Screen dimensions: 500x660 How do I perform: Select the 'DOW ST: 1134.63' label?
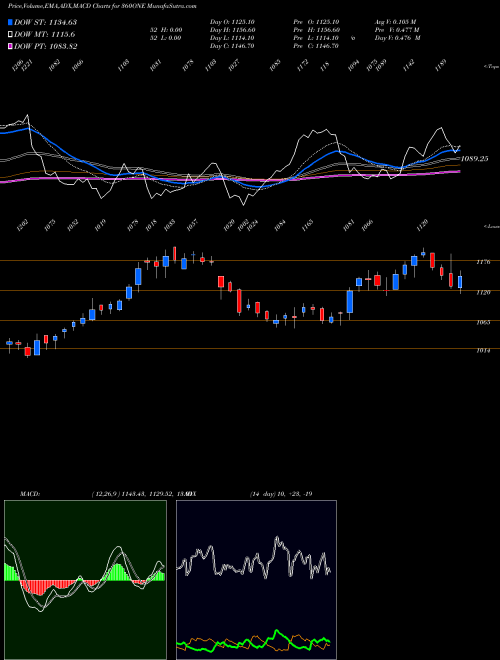[45, 22]
